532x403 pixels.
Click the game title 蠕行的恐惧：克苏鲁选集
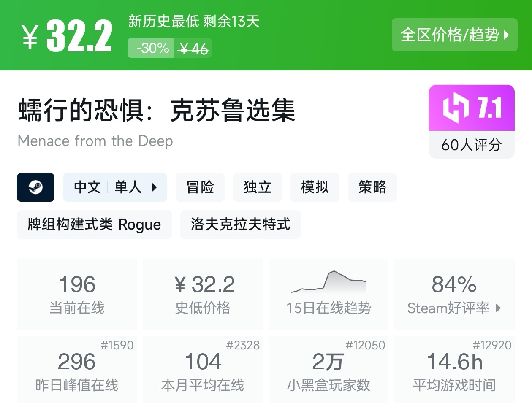click(x=157, y=110)
